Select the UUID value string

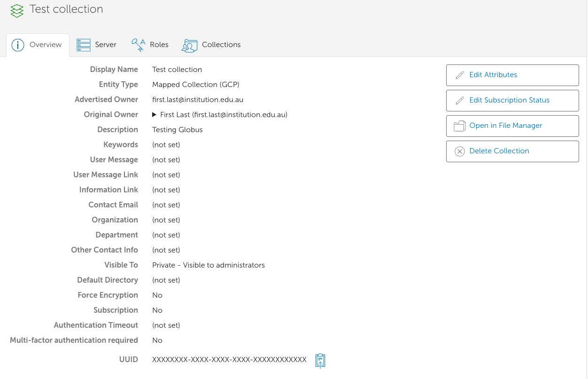pyautogui.click(x=229, y=360)
